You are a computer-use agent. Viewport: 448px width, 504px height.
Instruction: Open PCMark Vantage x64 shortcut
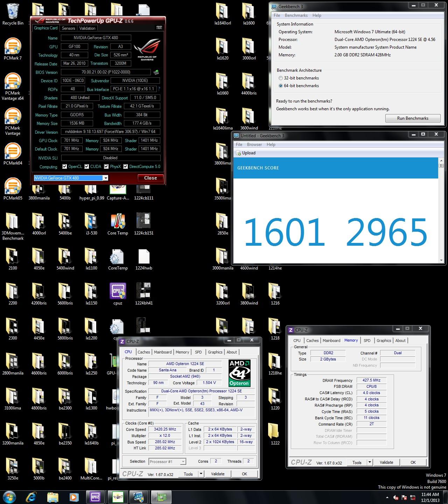(13, 86)
